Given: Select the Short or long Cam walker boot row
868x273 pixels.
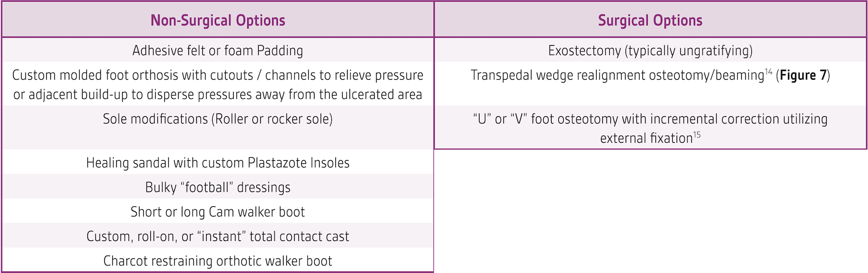Looking at the screenshot, I should [218, 211].
